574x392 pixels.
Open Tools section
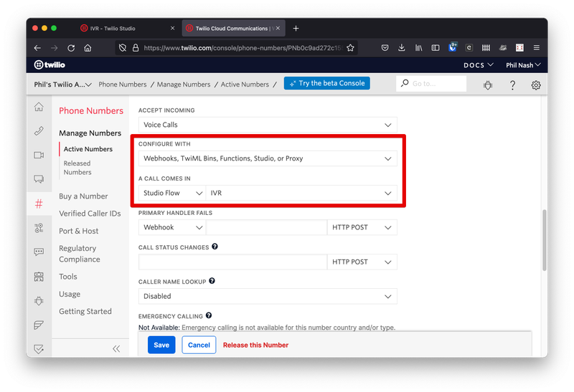tap(68, 277)
